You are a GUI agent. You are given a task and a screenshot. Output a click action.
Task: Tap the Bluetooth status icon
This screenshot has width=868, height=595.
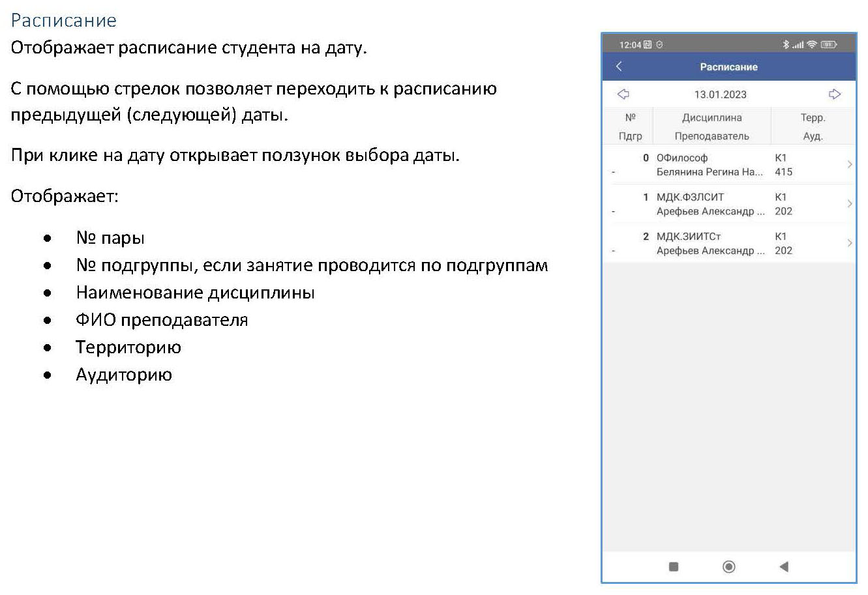[x=786, y=44]
